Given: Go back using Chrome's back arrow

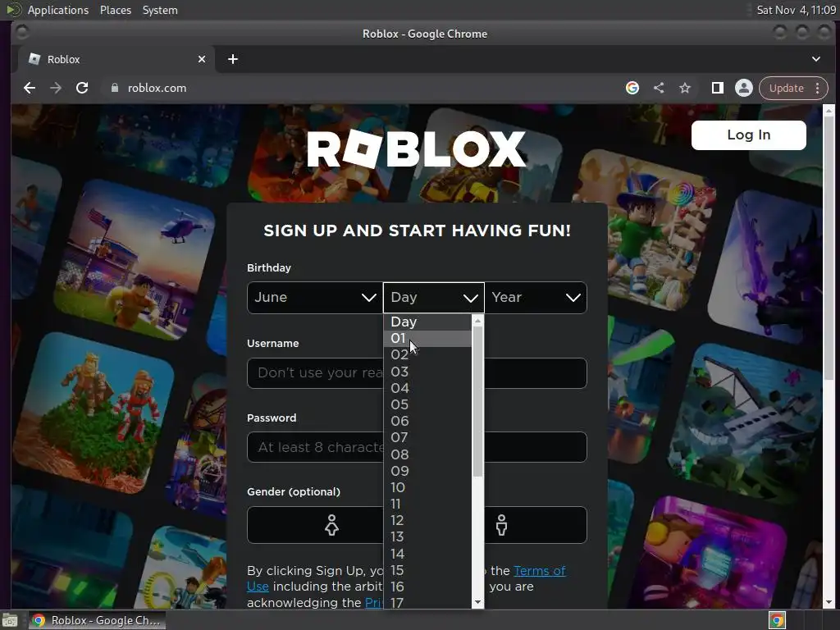Looking at the screenshot, I should point(30,88).
